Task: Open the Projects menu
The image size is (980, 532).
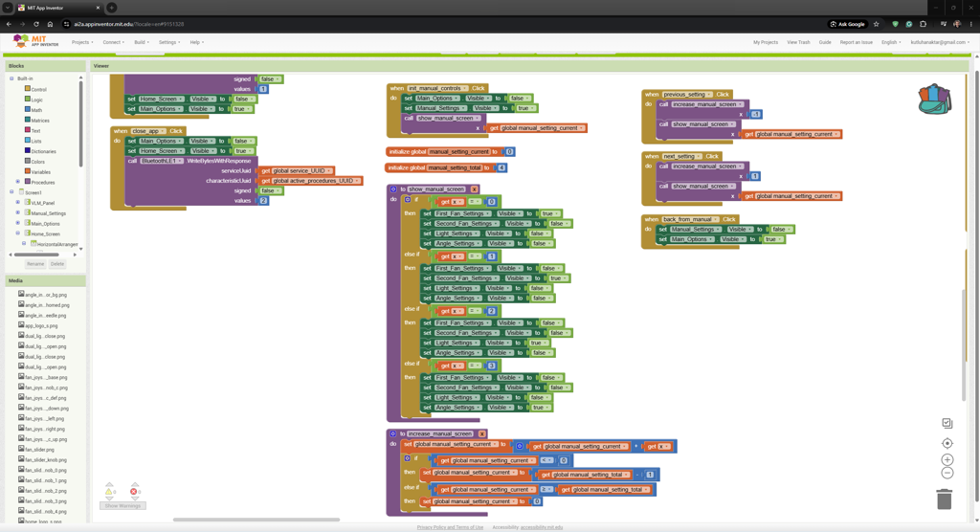Action: [x=82, y=42]
